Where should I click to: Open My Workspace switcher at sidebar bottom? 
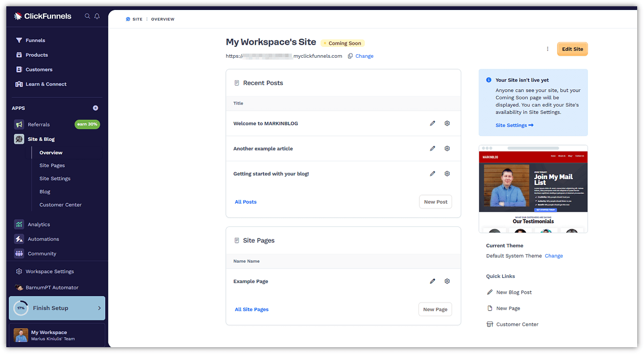pyautogui.click(x=57, y=335)
